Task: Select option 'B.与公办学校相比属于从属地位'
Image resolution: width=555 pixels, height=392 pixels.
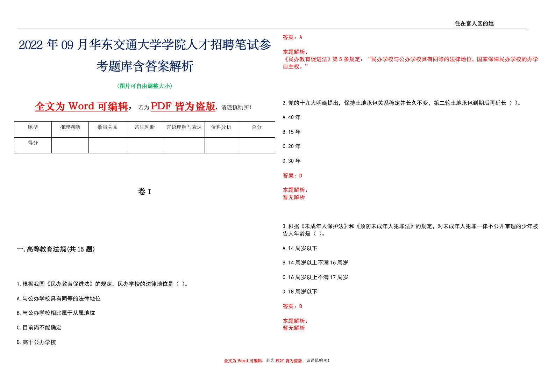Action: (56, 313)
